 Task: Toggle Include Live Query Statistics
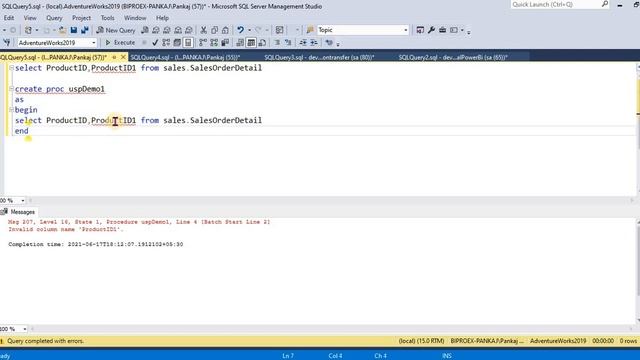pyautogui.click(x=214, y=42)
